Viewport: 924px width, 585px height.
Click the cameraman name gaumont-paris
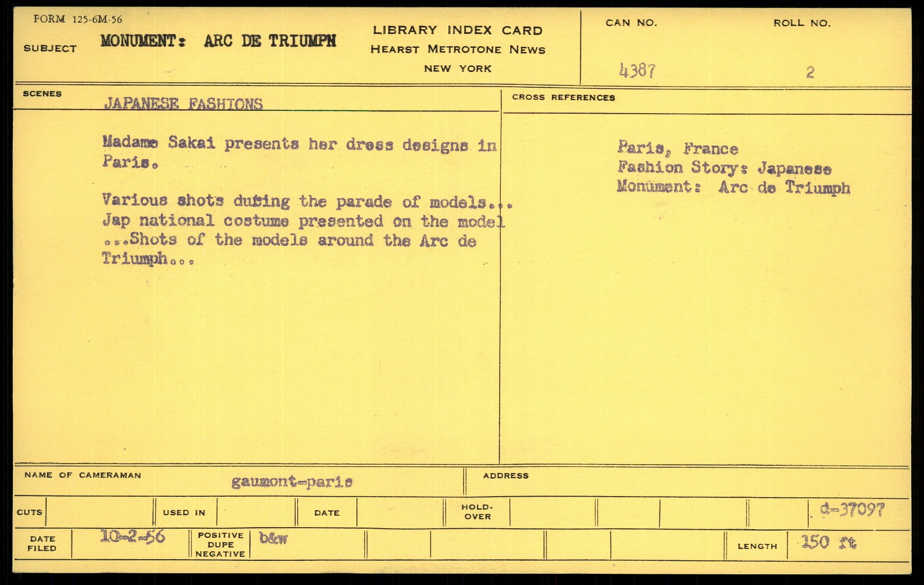[292, 482]
